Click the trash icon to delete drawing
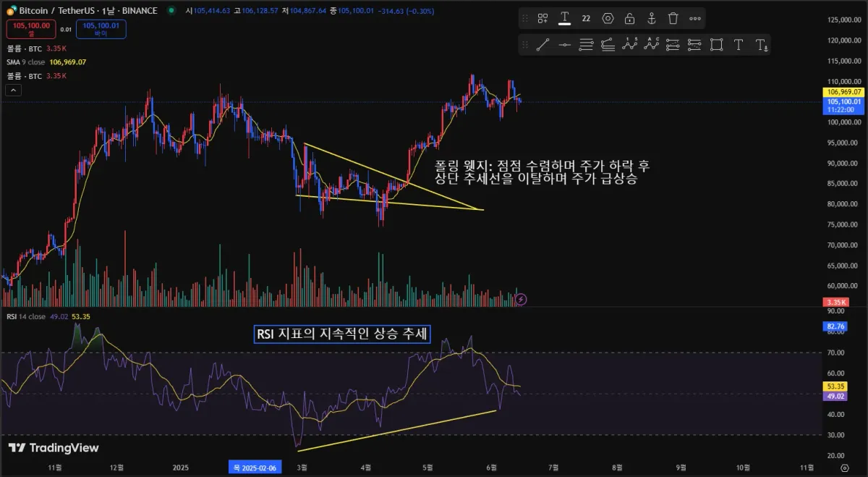Viewport: 868px width, 477px height. [x=673, y=19]
